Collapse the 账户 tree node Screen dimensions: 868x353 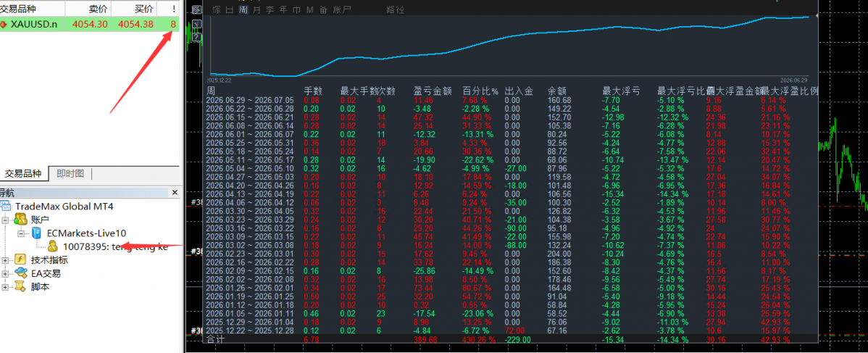tap(6, 220)
